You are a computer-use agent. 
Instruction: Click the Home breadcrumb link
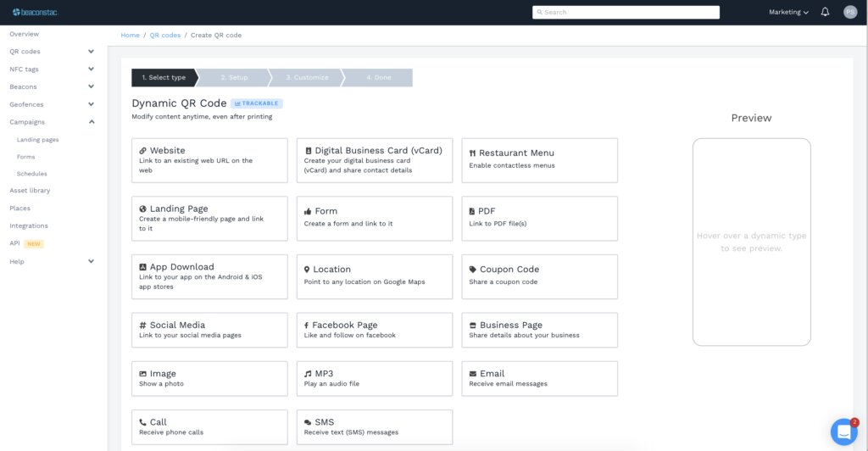(x=130, y=36)
